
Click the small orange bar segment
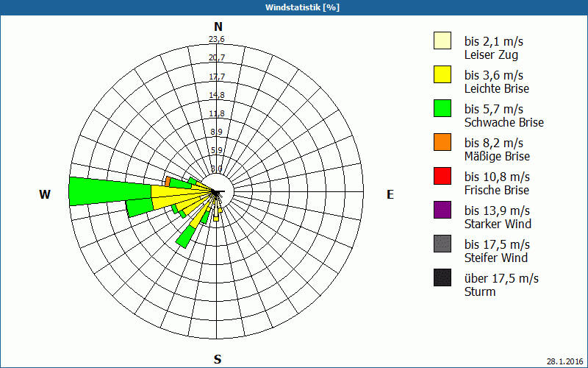pos(168,181)
